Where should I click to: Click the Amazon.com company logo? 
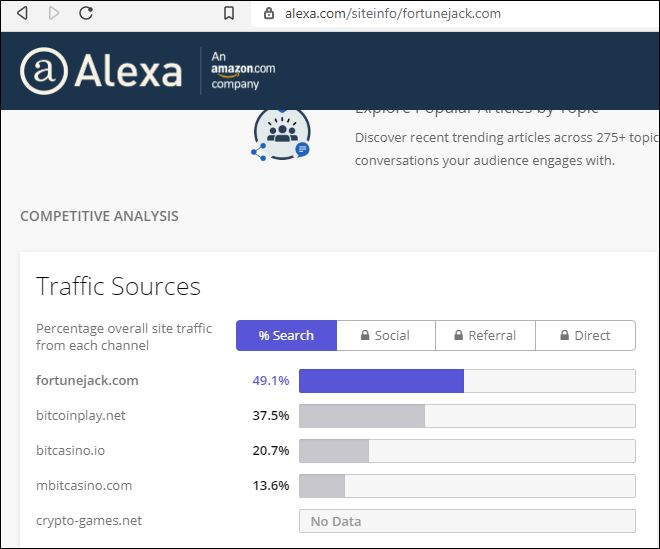click(x=243, y=70)
